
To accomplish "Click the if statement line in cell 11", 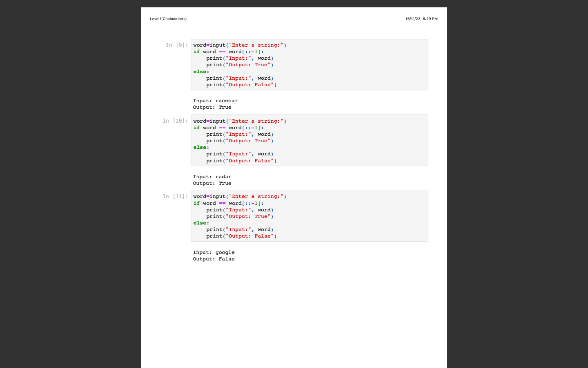I will [x=229, y=203].
